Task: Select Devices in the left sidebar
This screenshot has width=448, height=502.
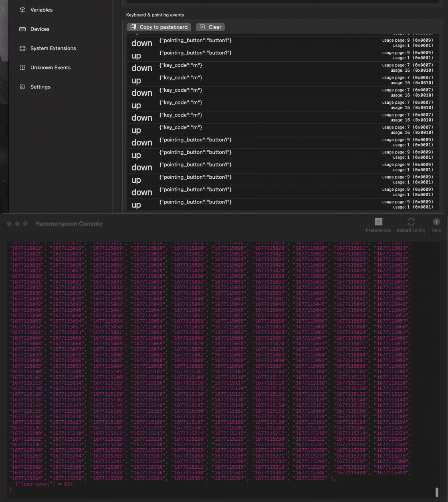Action: pyautogui.click(x=41, y=29)
